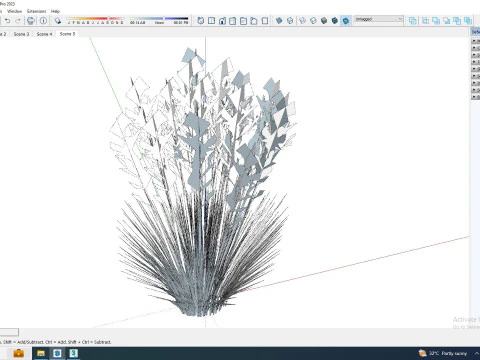Expand bottommost panel in Default Tray
Screen dimensions: 480x360
click(x=476, y=97)
